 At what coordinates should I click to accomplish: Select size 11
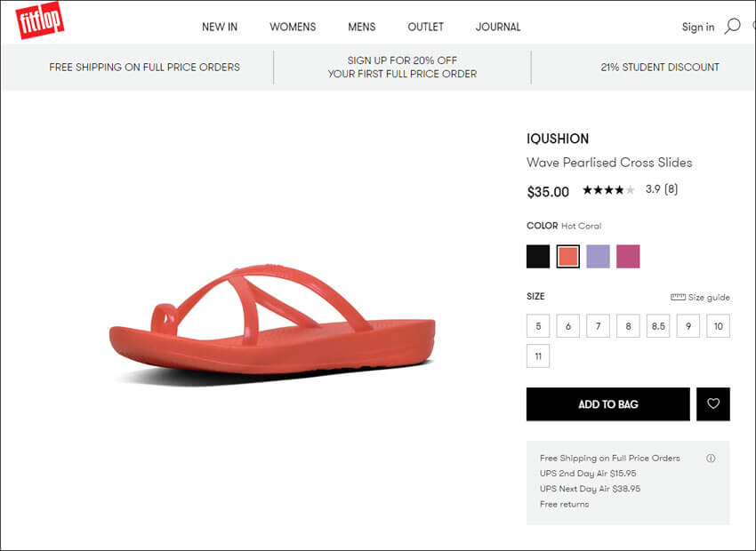pos(538,356)
